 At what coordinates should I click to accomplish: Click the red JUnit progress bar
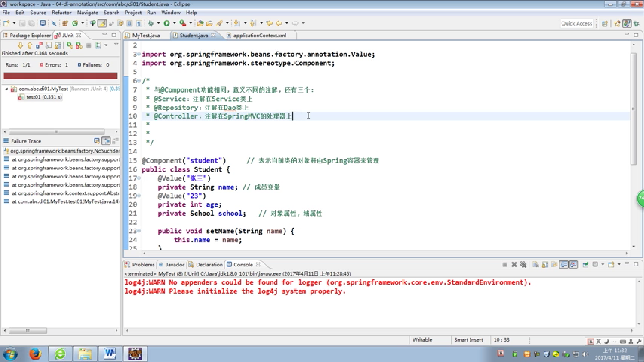coord(61,76)
